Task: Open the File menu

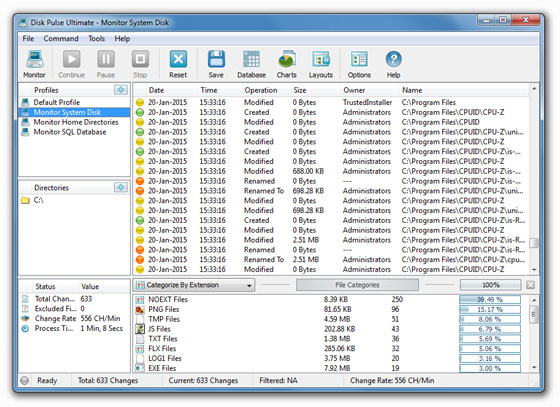Action: [x=28, y=39]
